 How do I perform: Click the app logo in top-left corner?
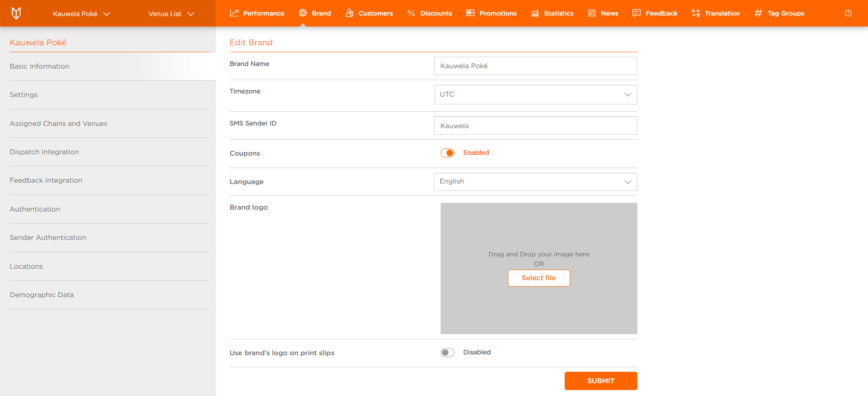point(16,13)
